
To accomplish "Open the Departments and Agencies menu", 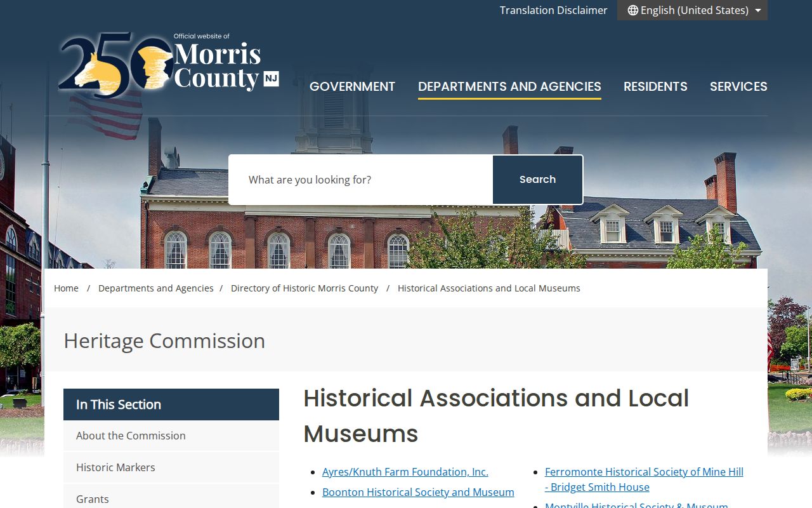I will click(x=509, y=86).
